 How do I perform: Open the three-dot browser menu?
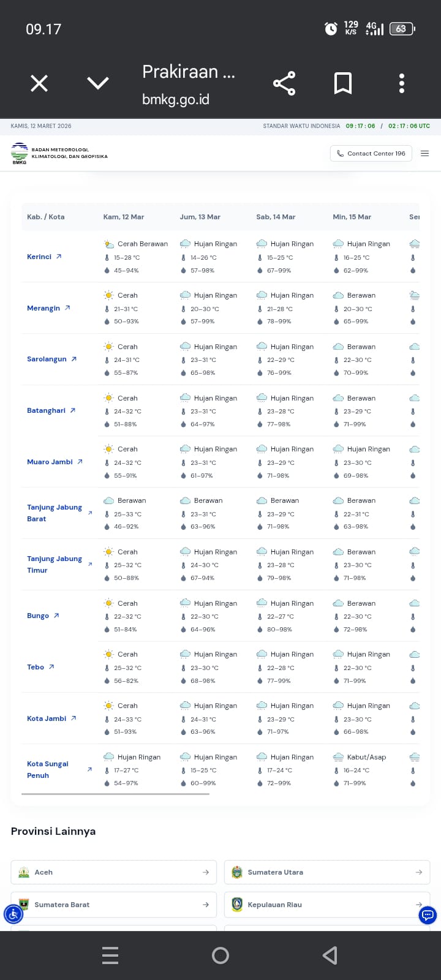point(402,83)
